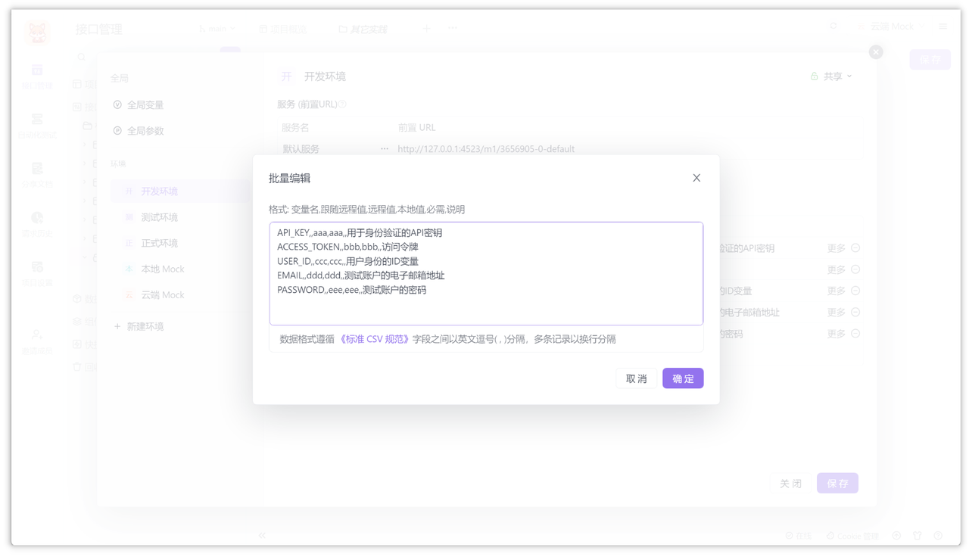
Task: Remove the ID变量 row with minus icon
Action: coord(855,291)
